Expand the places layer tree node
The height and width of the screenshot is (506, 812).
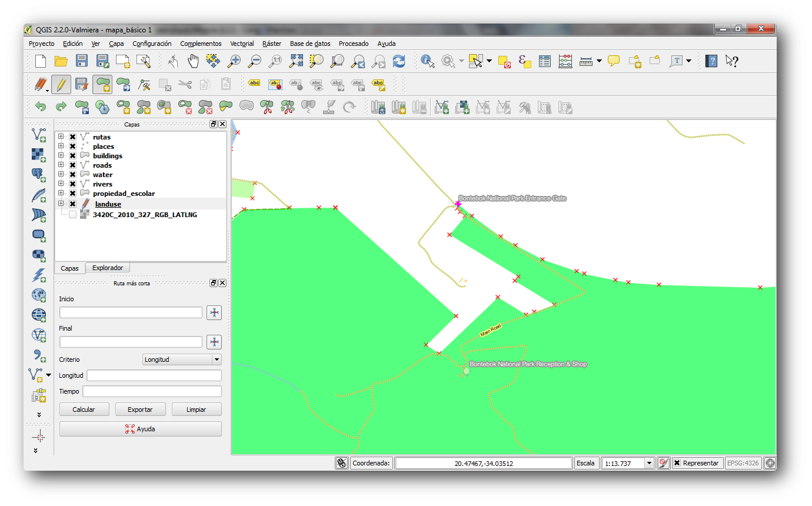[61, 147]
